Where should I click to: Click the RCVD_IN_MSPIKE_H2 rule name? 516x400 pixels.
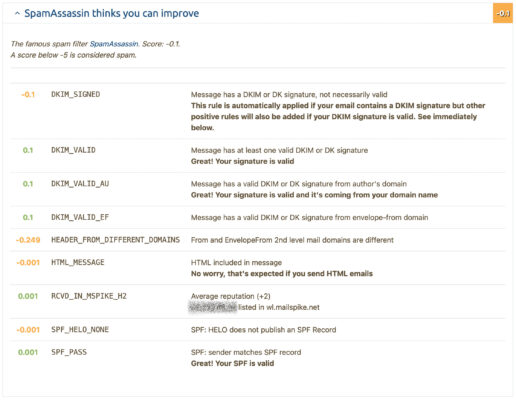[89, 296]
